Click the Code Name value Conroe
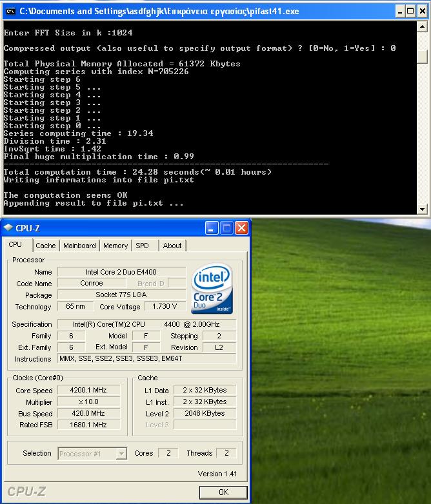Screen dimensions: 431x504 (92, 283)
